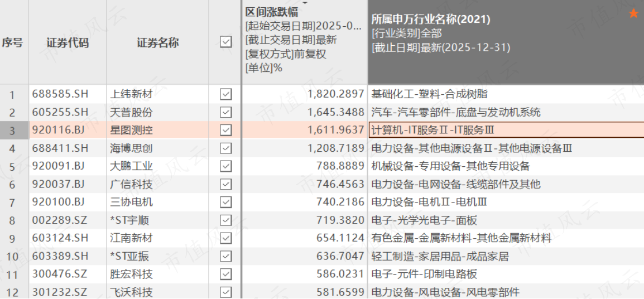The width and height of the screenshot is (644, 299).
Task: Click the security name 飞沃科技
Action: (x=132, y=292)
